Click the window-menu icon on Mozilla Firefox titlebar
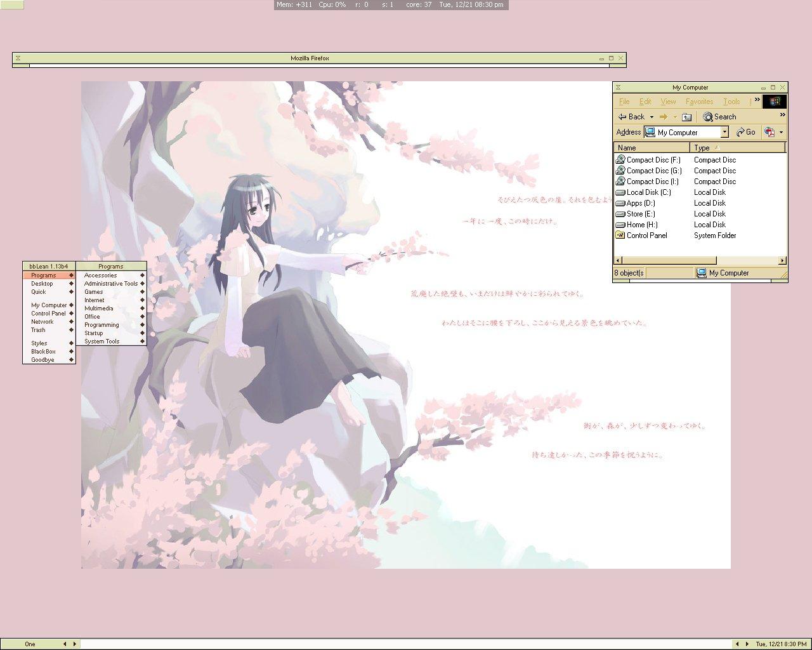Image resolution: width=812 pixels, height=650 pixels. pyautogui.click(x=18, y=58)
